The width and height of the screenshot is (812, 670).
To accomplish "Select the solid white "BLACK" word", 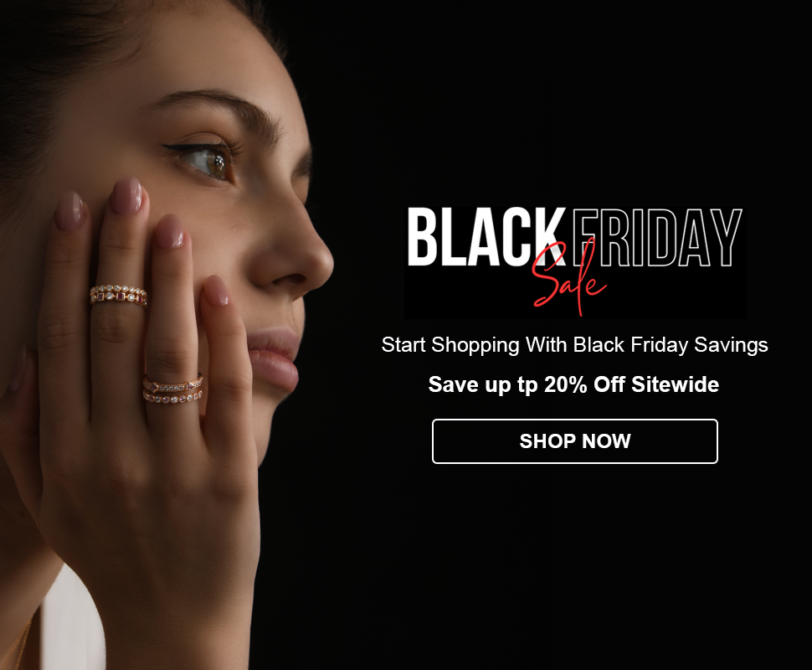I will [x=486, y=237].
